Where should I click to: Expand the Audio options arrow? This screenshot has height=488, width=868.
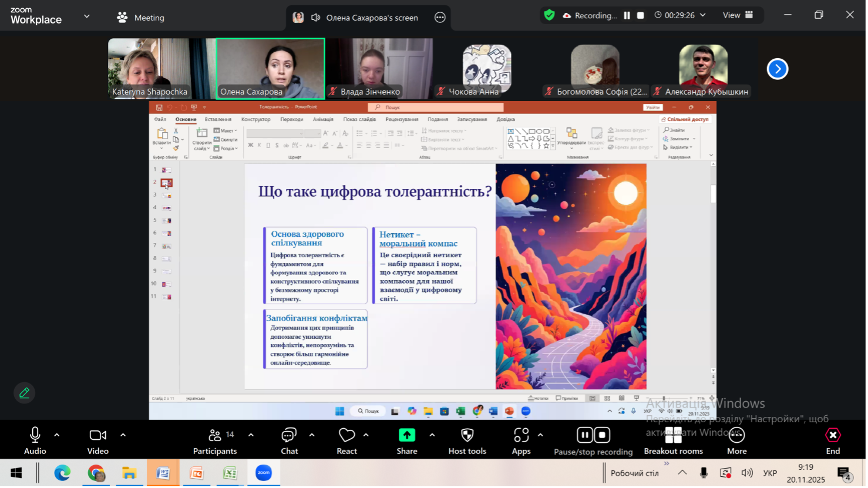(57, 435)
